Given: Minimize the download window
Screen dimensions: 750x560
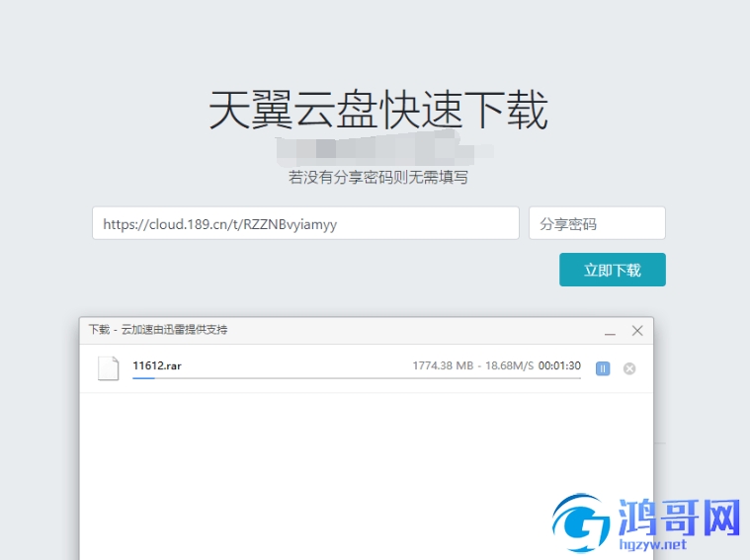Looking at the screenshot, I should click(x=610, y=332).
